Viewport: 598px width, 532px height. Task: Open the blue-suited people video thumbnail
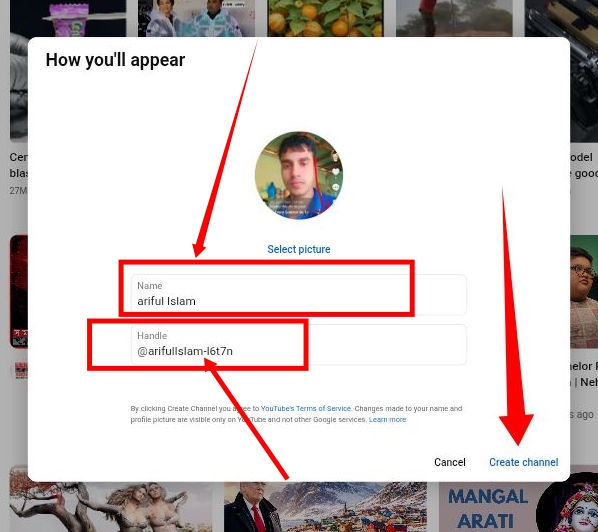point(196,18)
